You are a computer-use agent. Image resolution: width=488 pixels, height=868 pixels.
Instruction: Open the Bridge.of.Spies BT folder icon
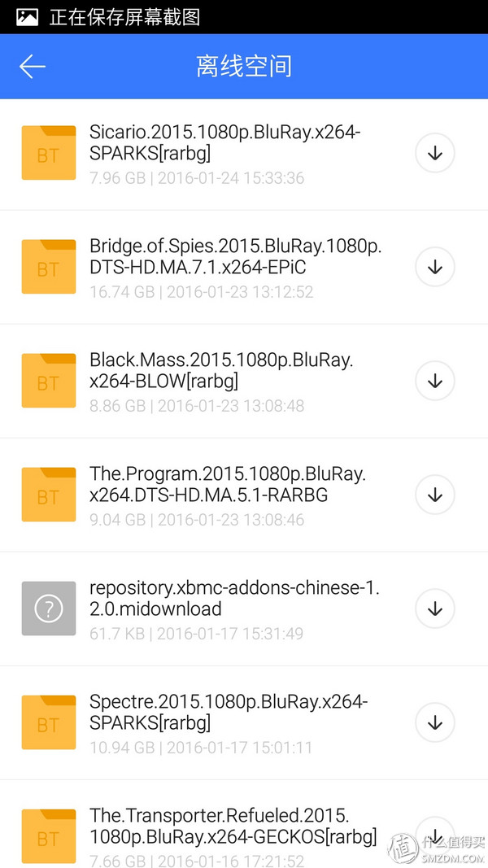pyautogui.click(x=48, y=267)
